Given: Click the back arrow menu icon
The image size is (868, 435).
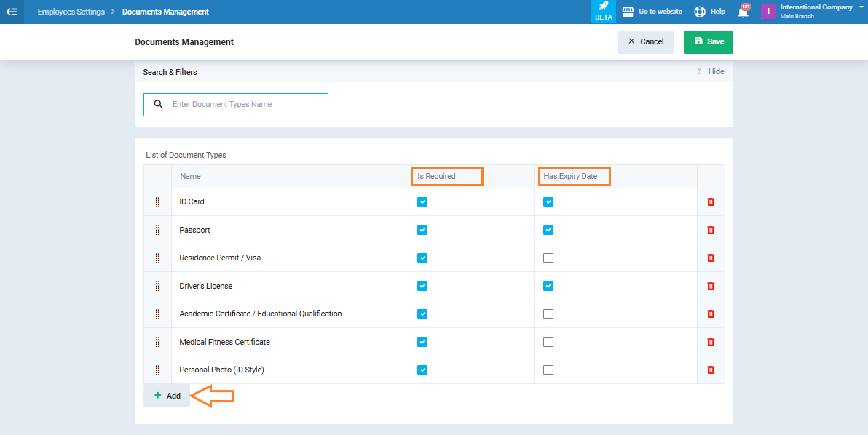Looking at the screenshot, I should [12, 12].
